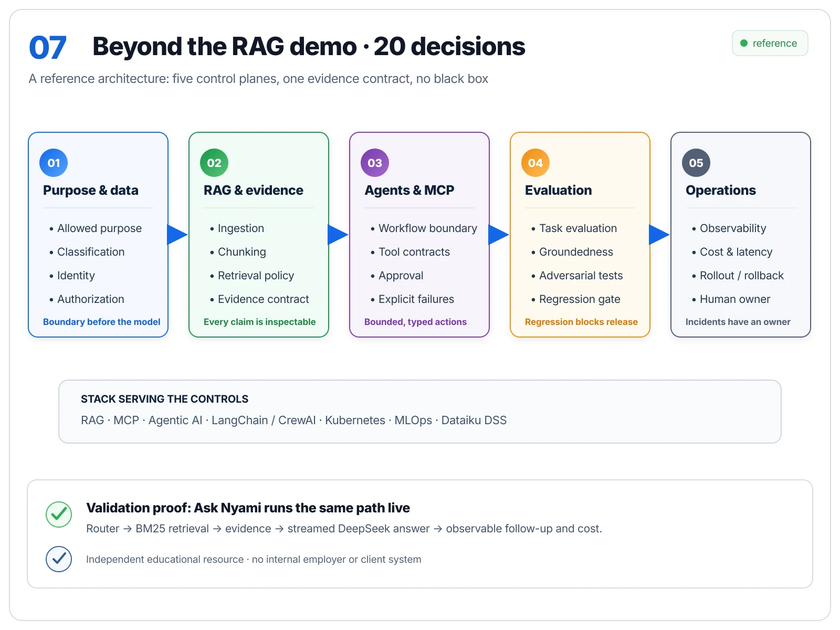Click the 'Cost & latency' bullet

point(732,252)
